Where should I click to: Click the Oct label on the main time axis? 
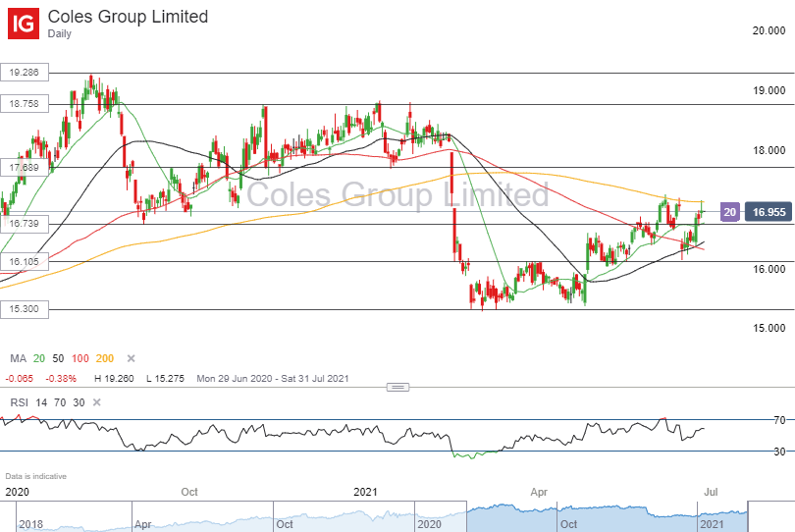point(189,492)
